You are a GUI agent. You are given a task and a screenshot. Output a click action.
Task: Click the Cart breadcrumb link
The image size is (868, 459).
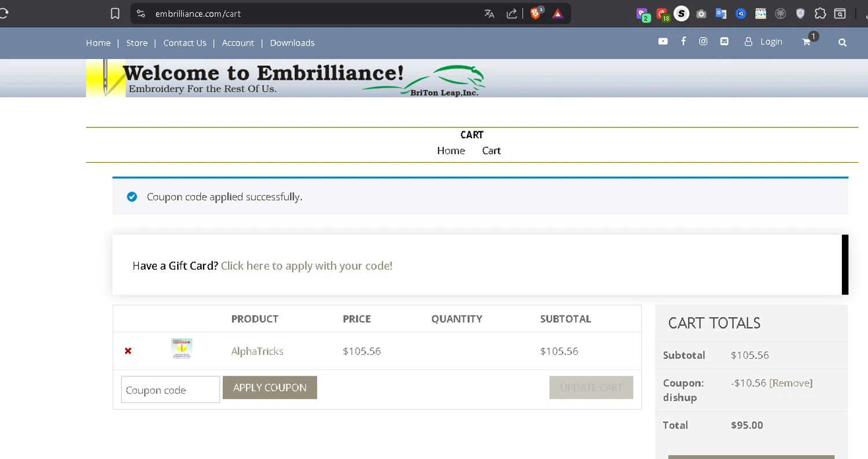491,150
